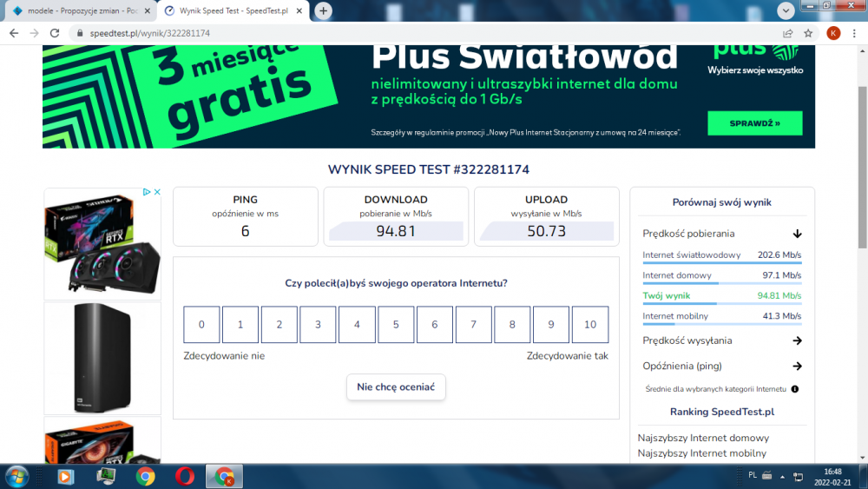This screenshot has height=489, width=868.
Task: Switch to the modele - Propozycje zmian tab
Action: point(76,11)
